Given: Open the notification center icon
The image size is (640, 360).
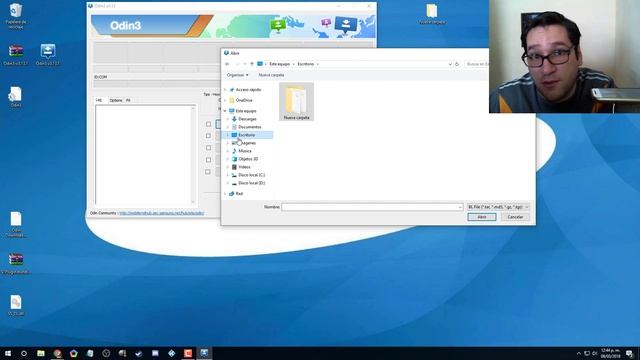Looking at the screenshot, I should click(x=630, y=353).
